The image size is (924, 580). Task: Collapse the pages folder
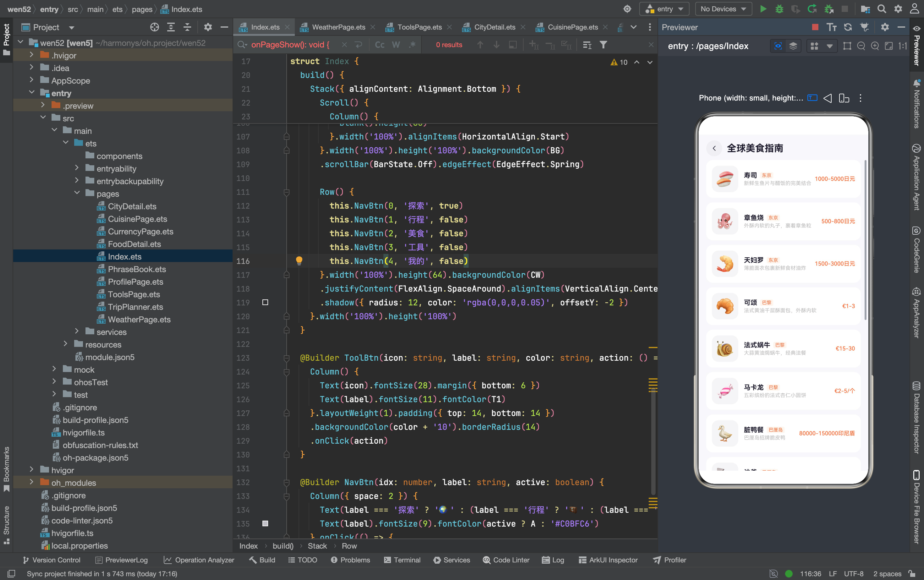pyautogui.click(x=77, y=193)
